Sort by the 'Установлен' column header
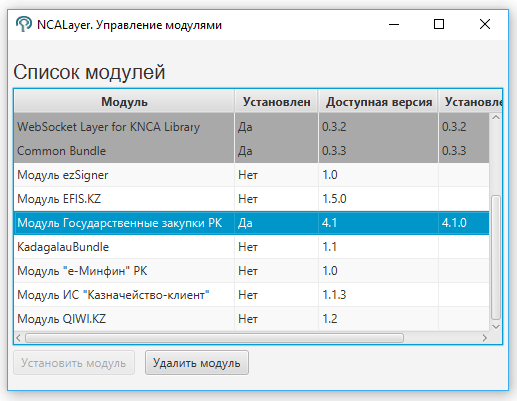This screenshot has height=401, width=517. click(x=276, y=102)
